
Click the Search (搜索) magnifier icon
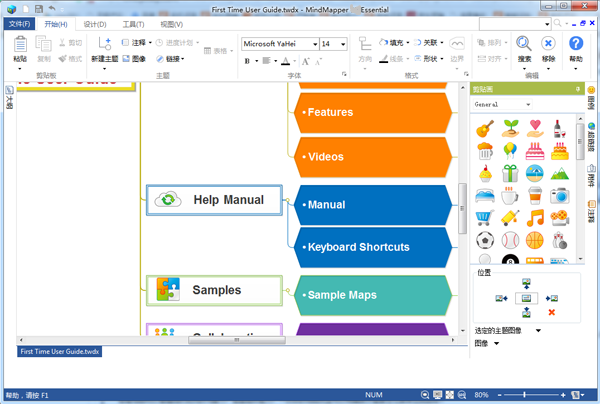pyautogui.click(x=525, y=44)
